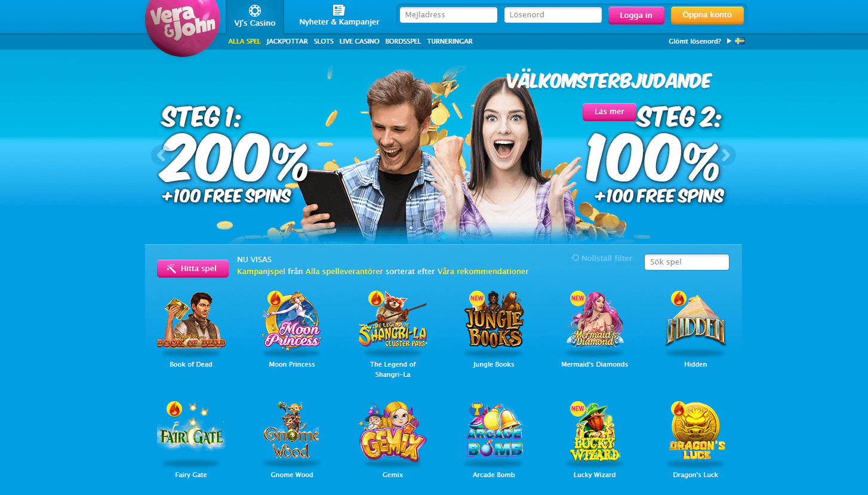Change sorting via Våra rekommendationer
Image resolution: width=868 pixels, height=495 pixels.
click(x=483, y=271)
